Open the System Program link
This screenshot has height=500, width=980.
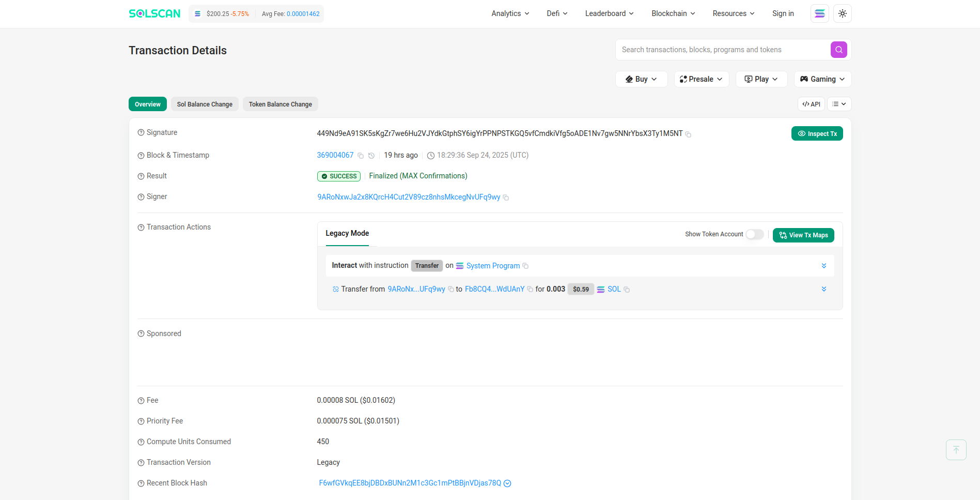tap(493, 266)
